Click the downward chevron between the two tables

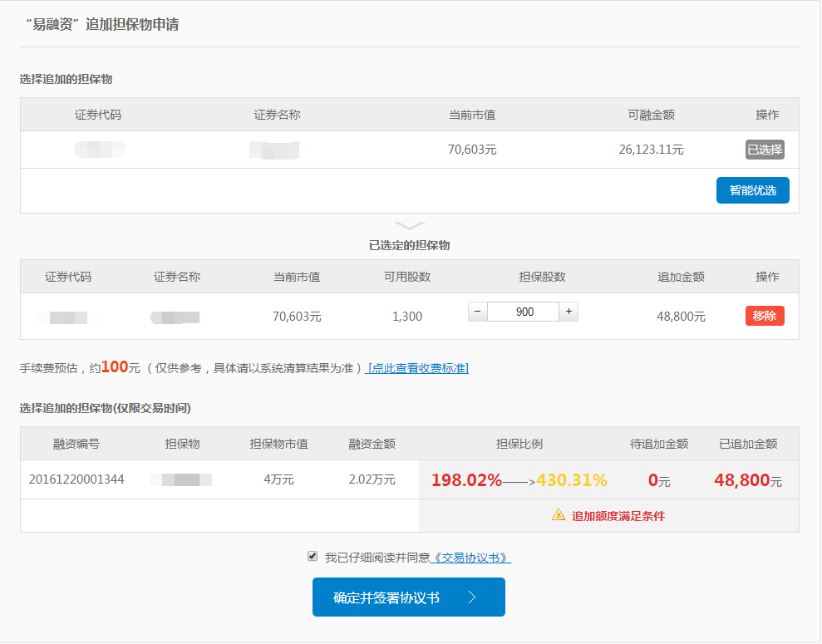point(409,226)
